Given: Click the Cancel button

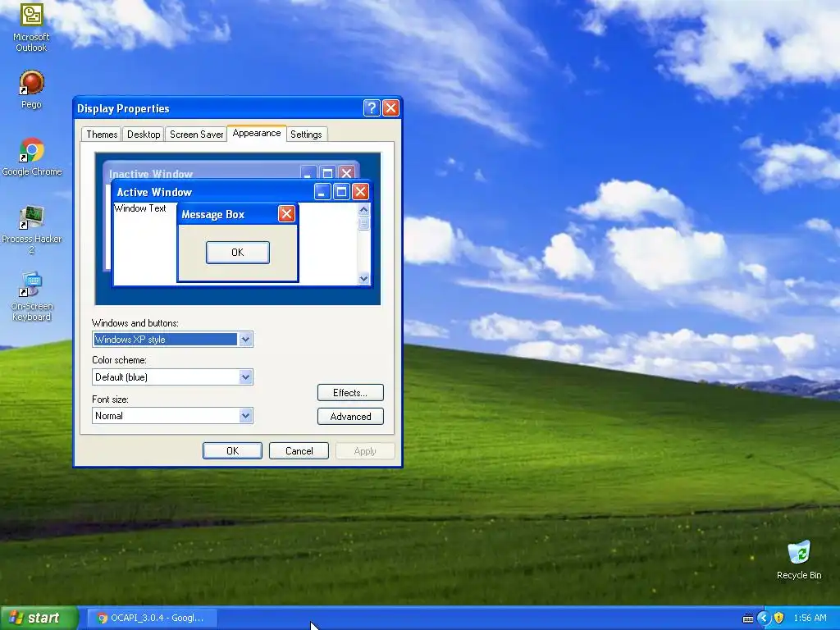Looking at the screenshot, I should [299, 451].
